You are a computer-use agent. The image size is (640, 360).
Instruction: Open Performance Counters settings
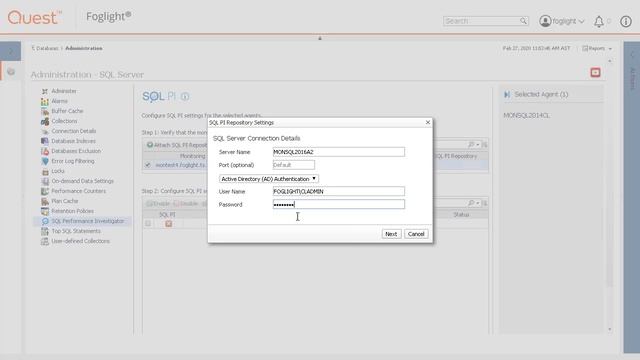coord(78,191)
